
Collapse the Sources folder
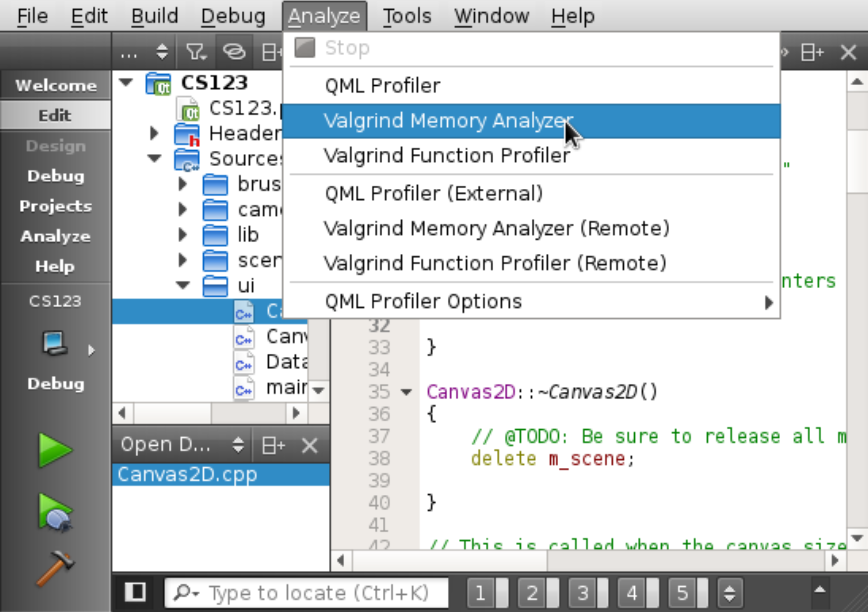pyautogui.click(x=154, y=158)
